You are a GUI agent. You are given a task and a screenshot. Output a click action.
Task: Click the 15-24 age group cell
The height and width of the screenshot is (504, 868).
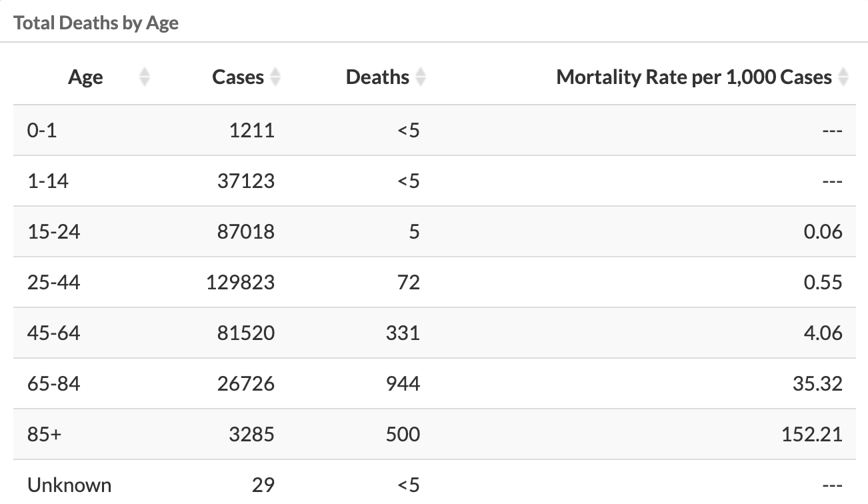[x=53, y=231]
